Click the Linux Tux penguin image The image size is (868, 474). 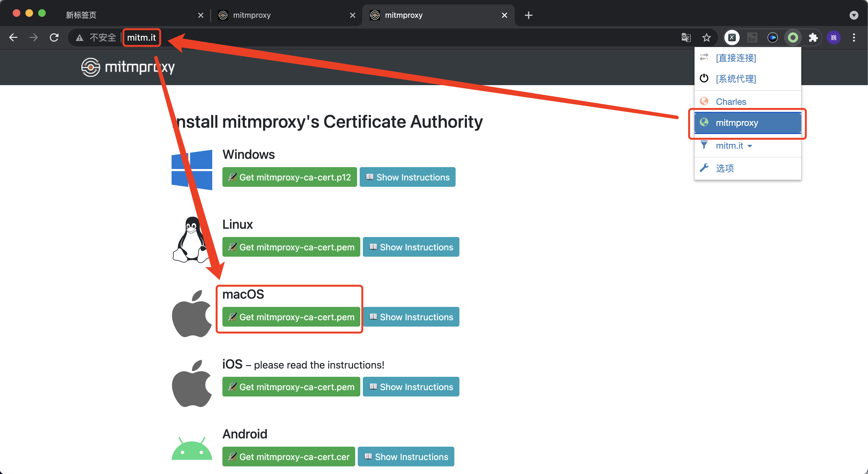click(191, 240)
